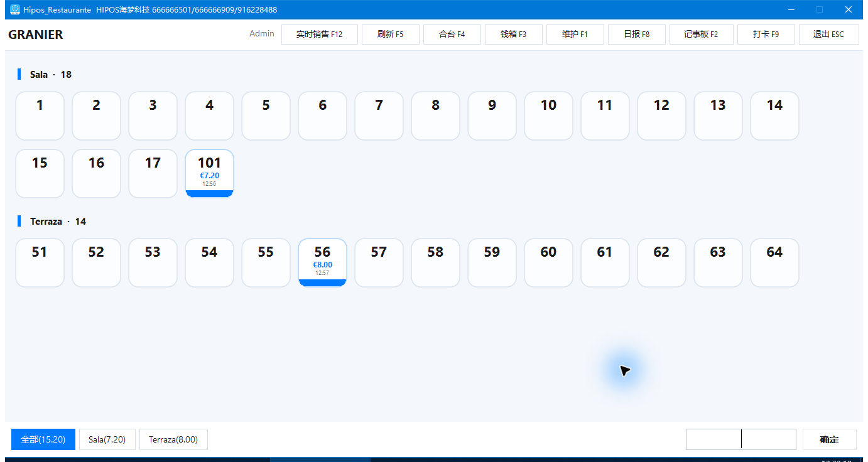
Task: Open occupied table 101 with €7.20
Action: pyautogui.click(x=210, y=174)
